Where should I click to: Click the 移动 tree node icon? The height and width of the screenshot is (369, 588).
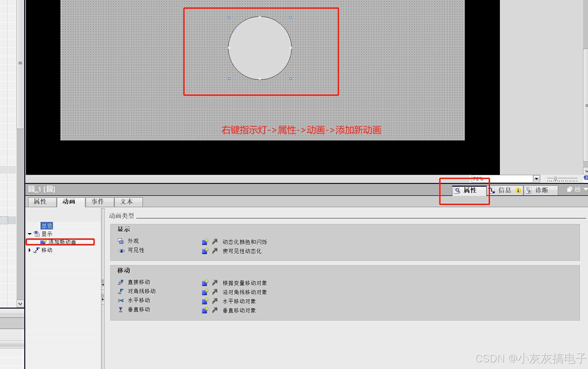click(x=37, y=250)
